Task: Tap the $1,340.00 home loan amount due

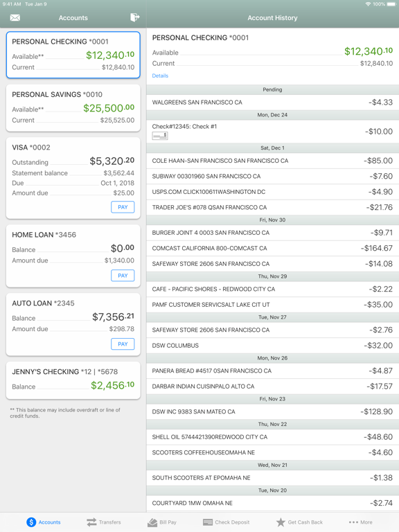Action: 119,260
